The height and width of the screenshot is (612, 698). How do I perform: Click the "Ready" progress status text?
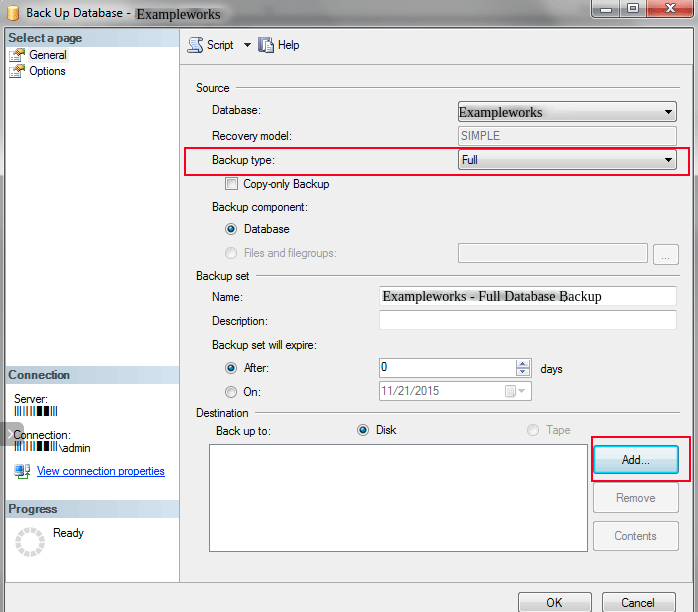(68, 533)
